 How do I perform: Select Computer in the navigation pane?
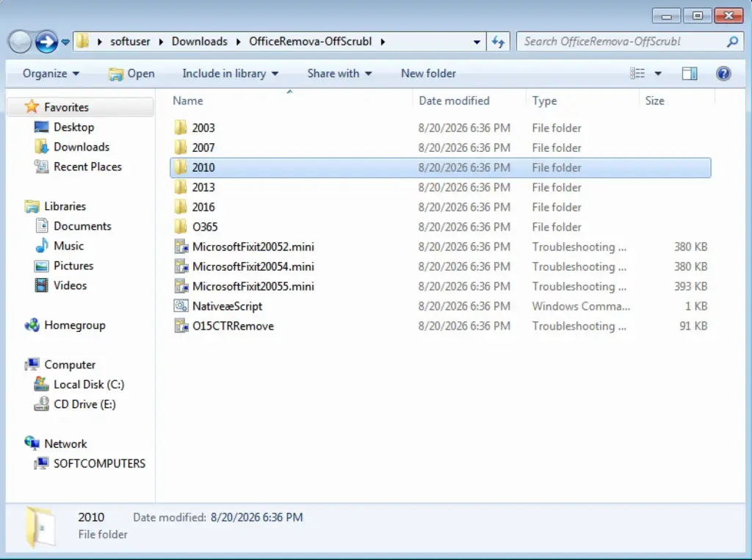[70, 365]
